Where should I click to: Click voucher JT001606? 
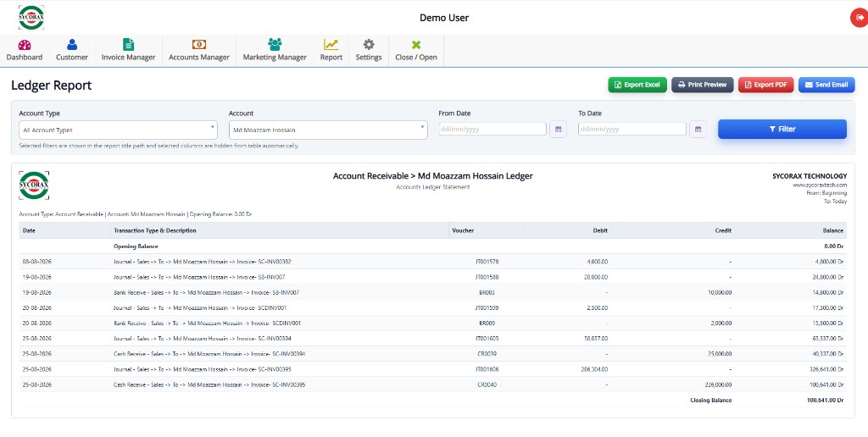tap(487, 369)
